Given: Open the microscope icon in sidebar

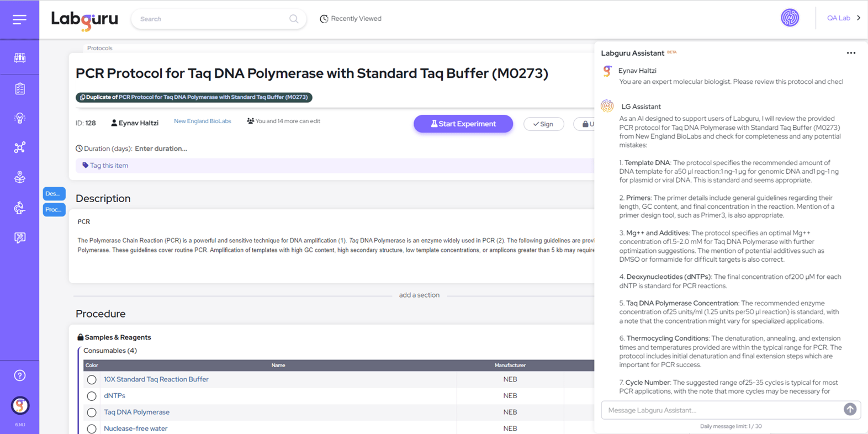Looking at the screenshot, I should (20, 208).
